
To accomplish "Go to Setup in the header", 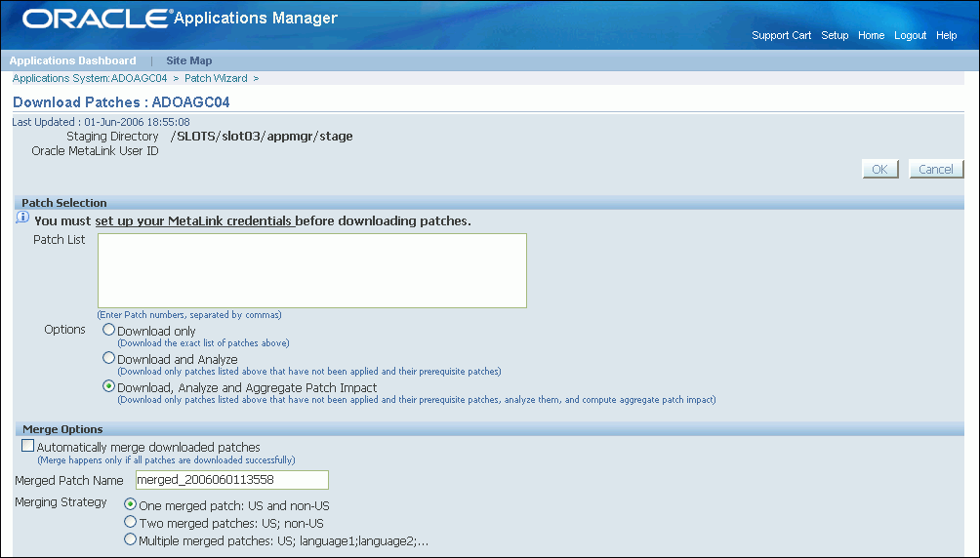I will coord(835,36).
